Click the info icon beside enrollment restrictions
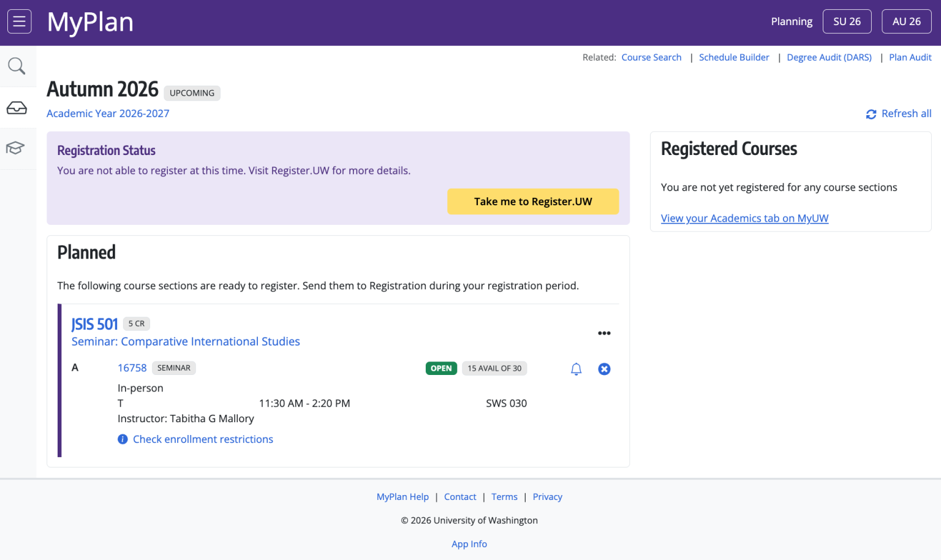 (x=123, y=439)
